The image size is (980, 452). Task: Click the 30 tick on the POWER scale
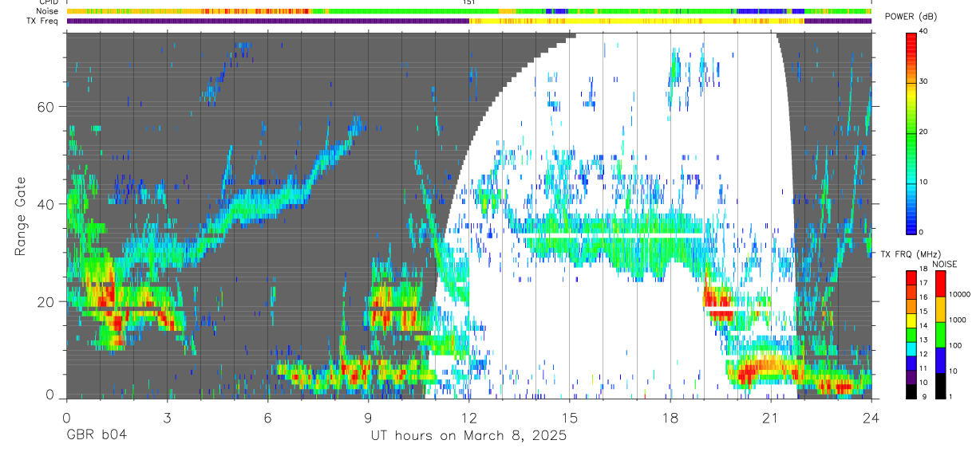923,82
